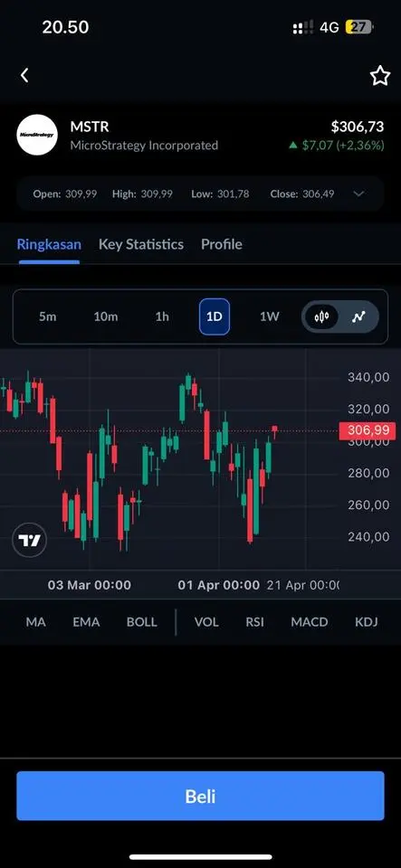Enable the MACD indicator
This screenshot has width=401, height=868.
point(310,622)
